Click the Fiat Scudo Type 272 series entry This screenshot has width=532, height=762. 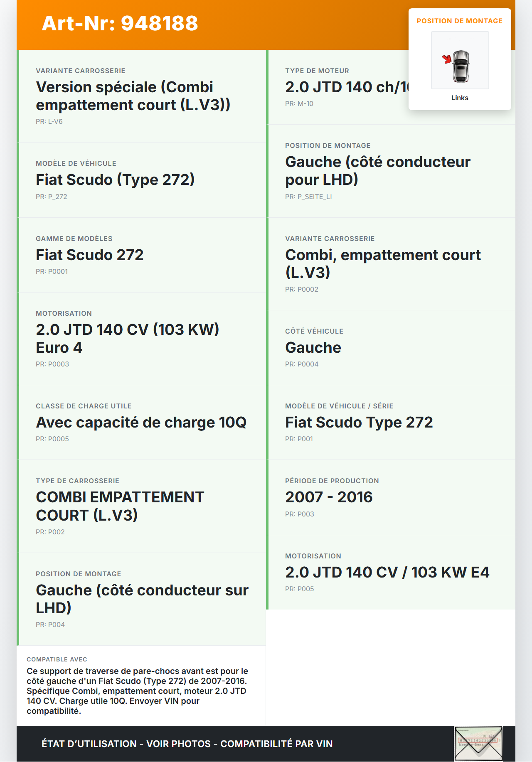359,423
